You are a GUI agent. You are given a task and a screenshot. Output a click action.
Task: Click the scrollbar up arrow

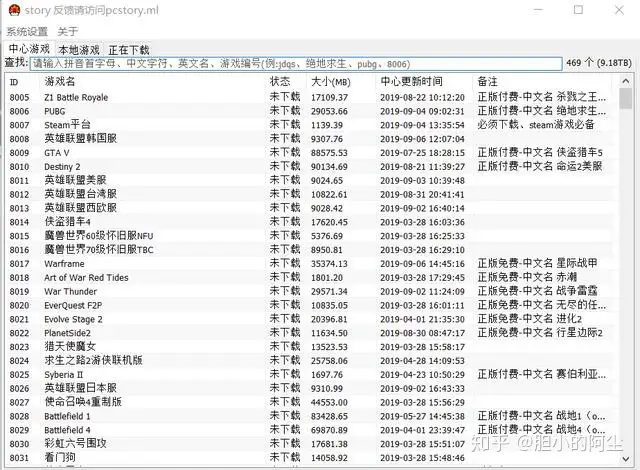click(x=625, y=81)
